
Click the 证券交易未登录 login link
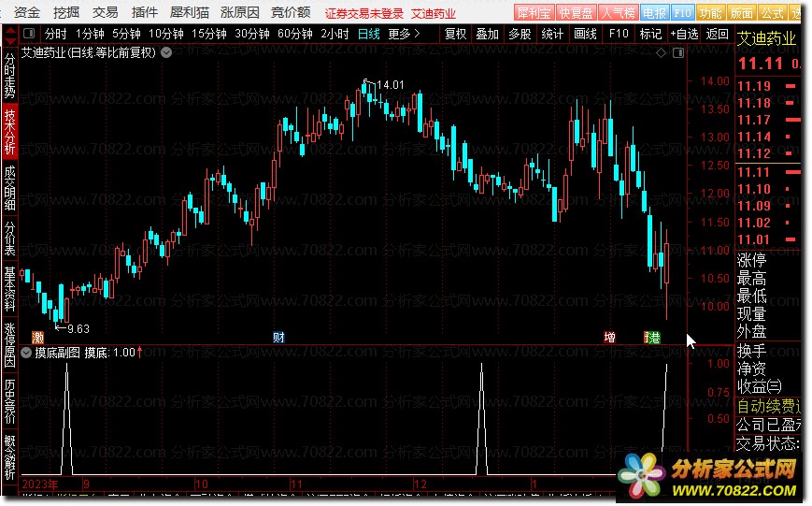[364, 13]
